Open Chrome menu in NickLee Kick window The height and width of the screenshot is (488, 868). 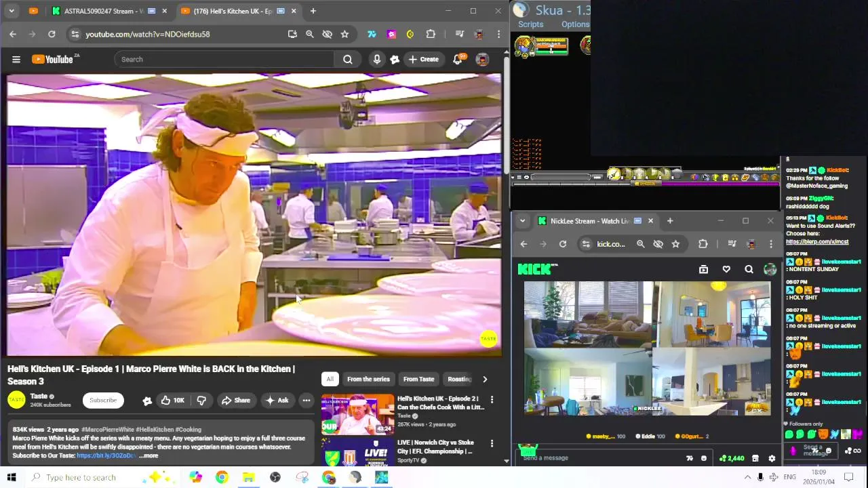point(771,244)
